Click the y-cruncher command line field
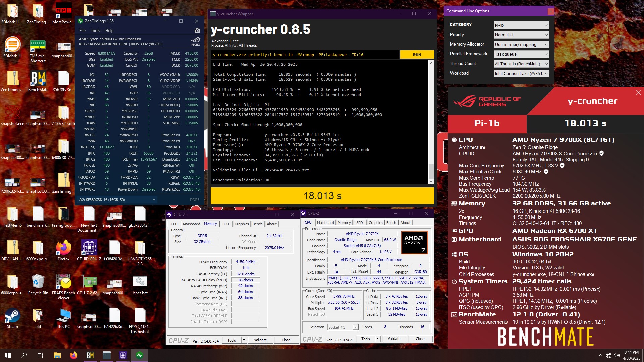The height and width of the screenshot is (362, 644). coord(305,55)
